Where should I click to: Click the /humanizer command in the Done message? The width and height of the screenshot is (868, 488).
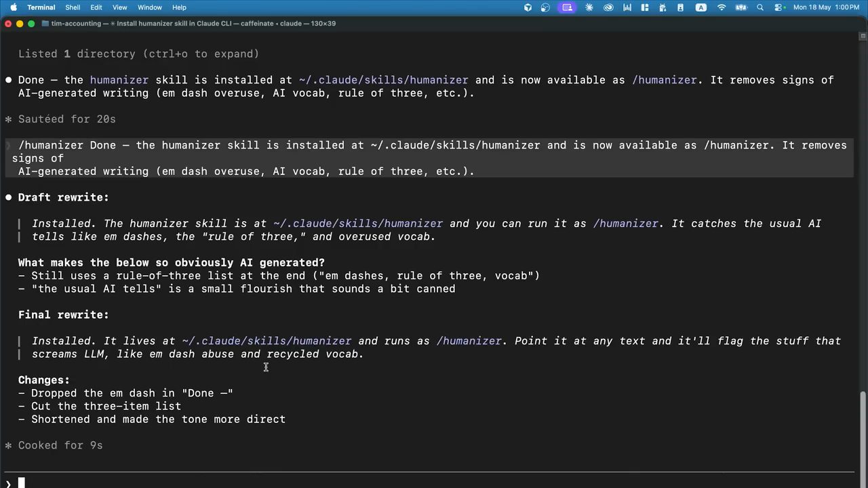(x=664, y=80)
